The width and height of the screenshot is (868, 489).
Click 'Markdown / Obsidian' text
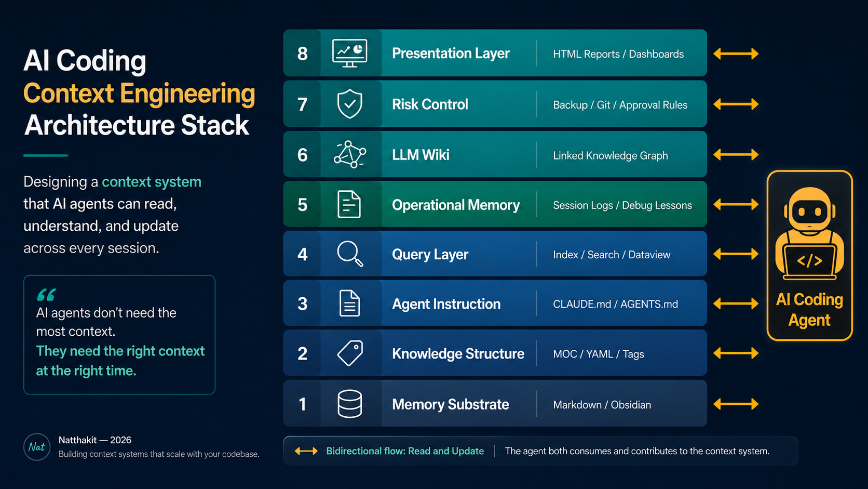pyautogui.click(x=602, y=405)
